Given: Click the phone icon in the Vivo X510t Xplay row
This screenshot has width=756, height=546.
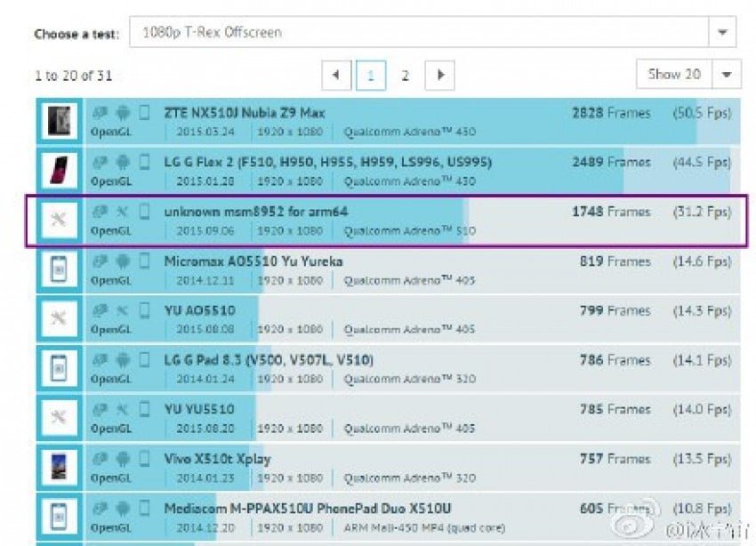Looking at the screenshot, I should coord(144,459).
